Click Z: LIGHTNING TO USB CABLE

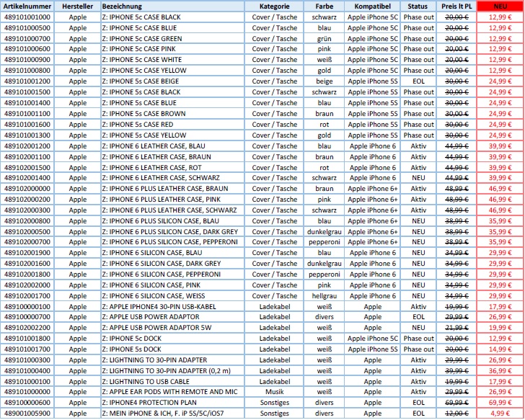[172, 381]
